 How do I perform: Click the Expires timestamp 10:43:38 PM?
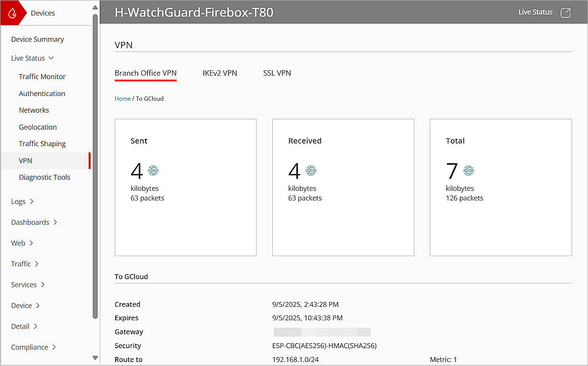pos(307,318)
